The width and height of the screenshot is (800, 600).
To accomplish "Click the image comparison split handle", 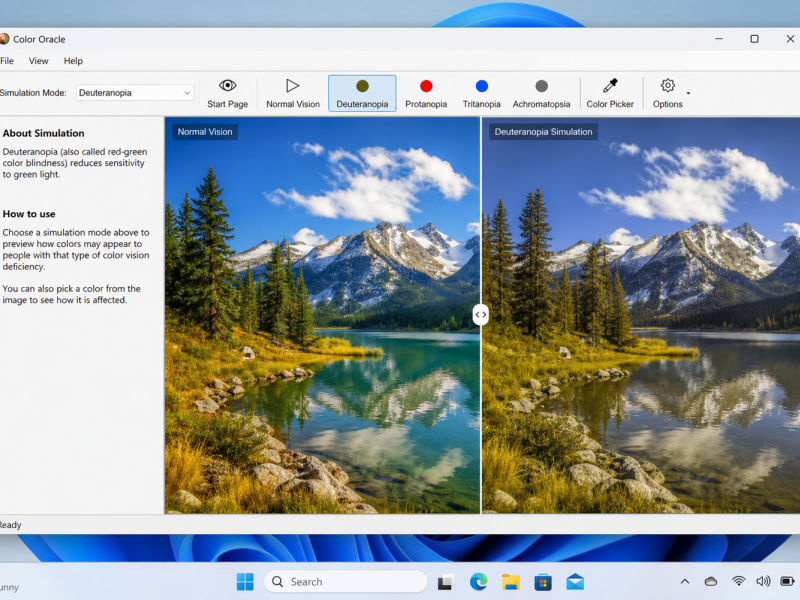I will (481, 315).
